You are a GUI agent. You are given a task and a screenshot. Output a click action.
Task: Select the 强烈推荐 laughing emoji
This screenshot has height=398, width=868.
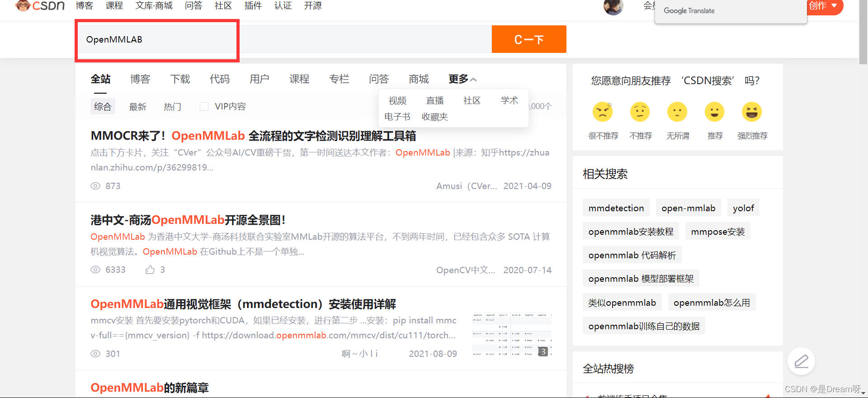tap(752, 112)
